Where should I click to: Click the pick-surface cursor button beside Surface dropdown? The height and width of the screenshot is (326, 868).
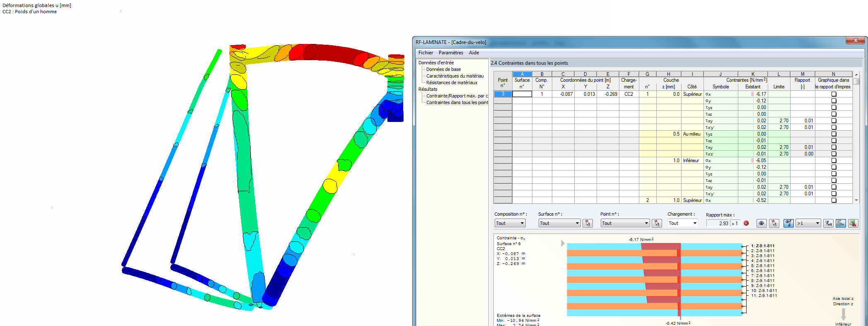(x=587, y=223)
